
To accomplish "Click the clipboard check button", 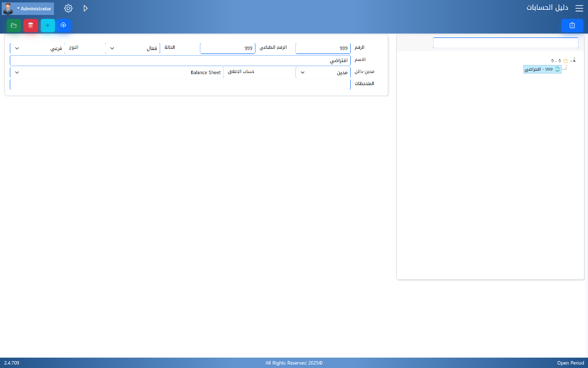I will [572, 25].
